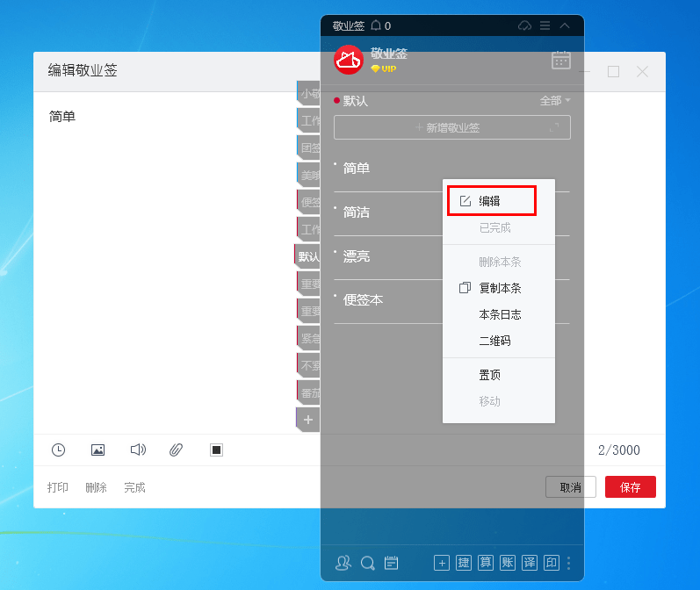This screenshot has width=700, height=590.
Task: Open the 算 calculator tool
Action: pos(486,563)
